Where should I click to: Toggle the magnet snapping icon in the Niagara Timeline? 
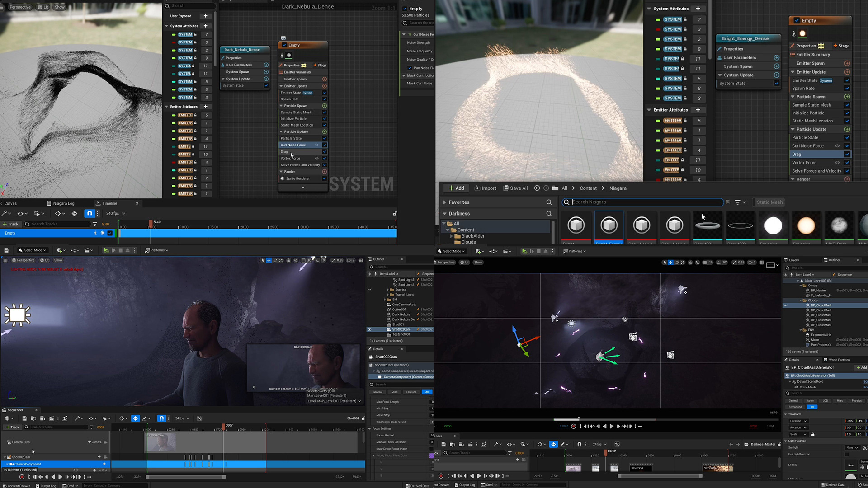click(90, 214)
